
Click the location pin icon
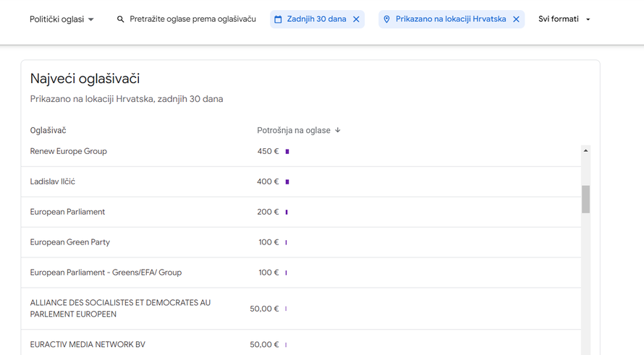tap(386, 20)
